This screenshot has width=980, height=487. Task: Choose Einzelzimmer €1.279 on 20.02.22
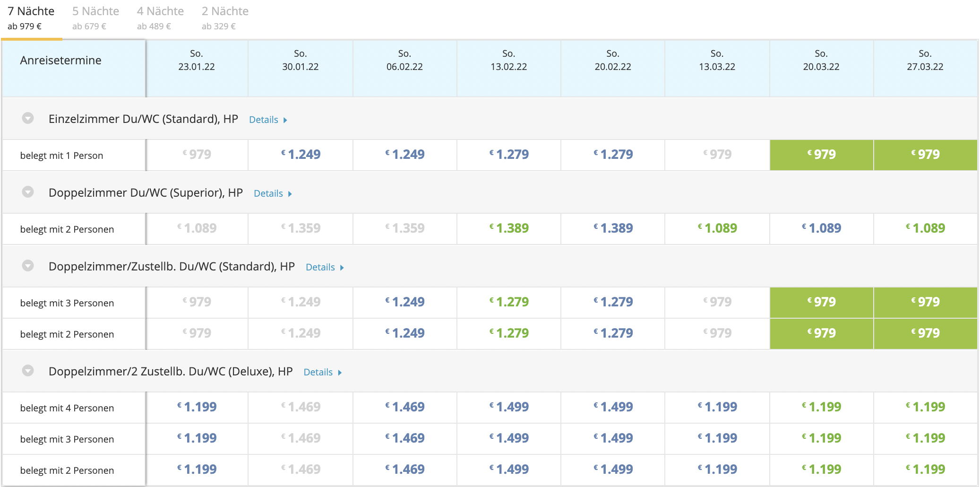tap(613, 155)
